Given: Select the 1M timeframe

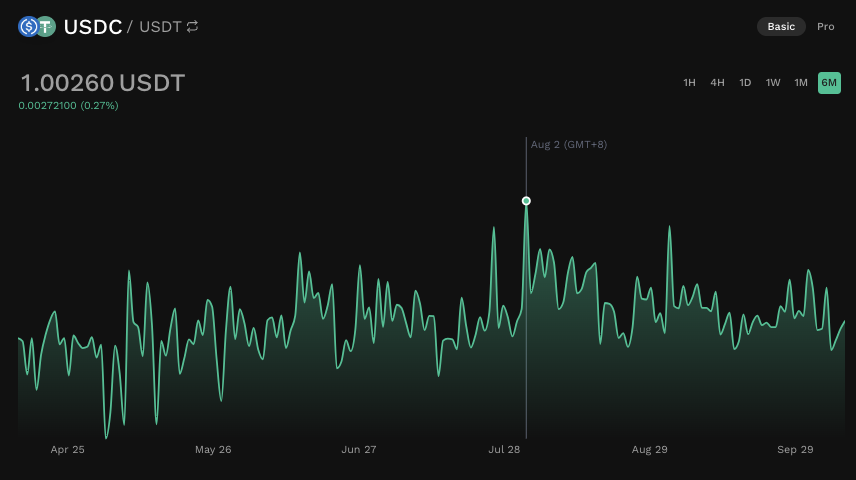Looking at the screenshot, I should click(x=800, y=82).
